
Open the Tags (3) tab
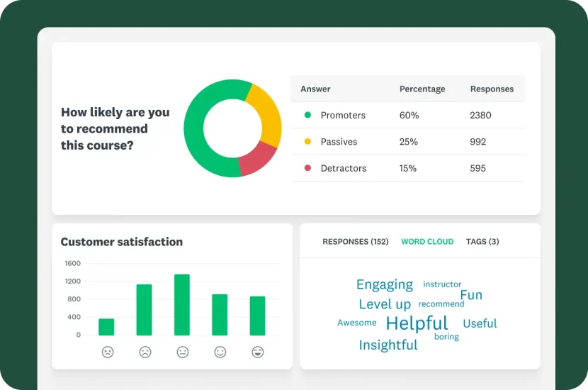pos(482,242)
